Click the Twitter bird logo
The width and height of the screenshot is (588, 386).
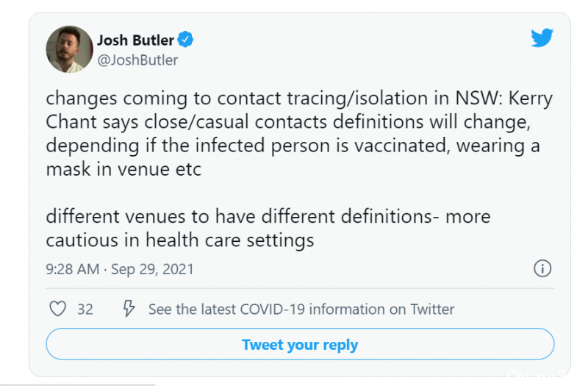point(542,37)
